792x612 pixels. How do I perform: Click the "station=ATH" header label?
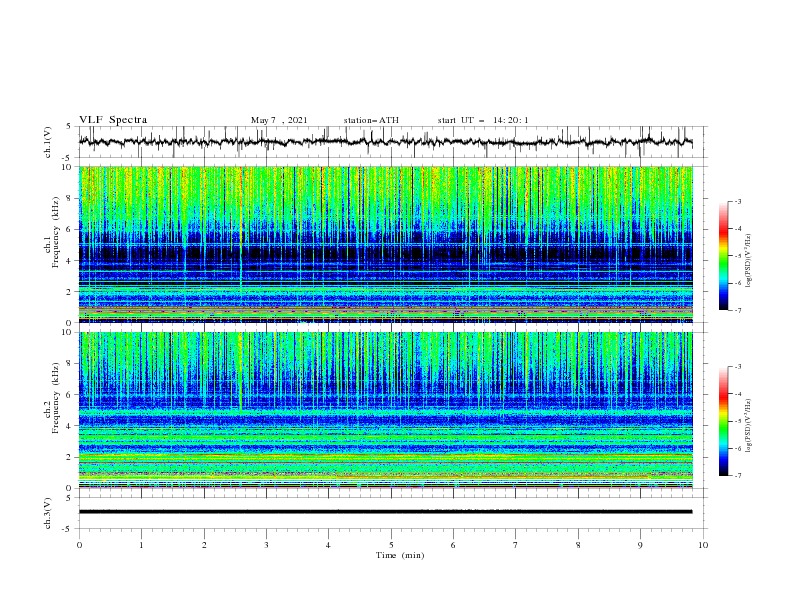click(371, 120)
